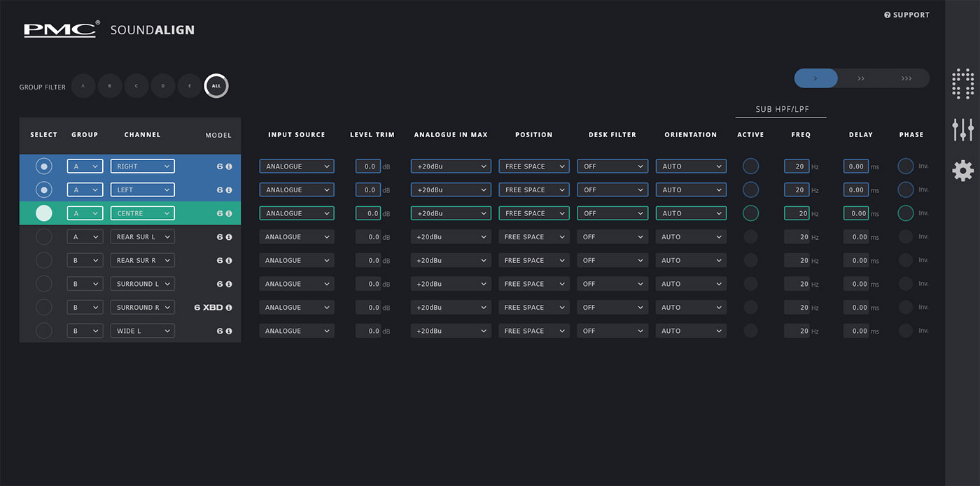Click info icon beside WIDE L model
Viewport: 980px width, 486px height.
tap(229, 331)
